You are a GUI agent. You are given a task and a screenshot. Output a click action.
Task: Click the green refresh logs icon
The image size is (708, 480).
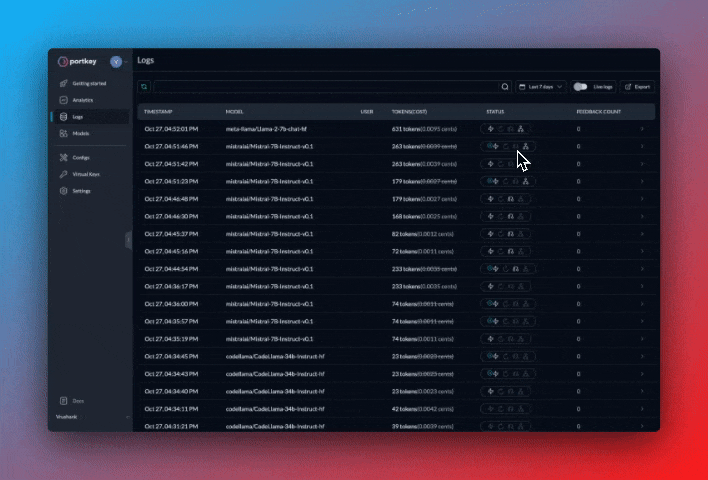[x=144, y=87]
